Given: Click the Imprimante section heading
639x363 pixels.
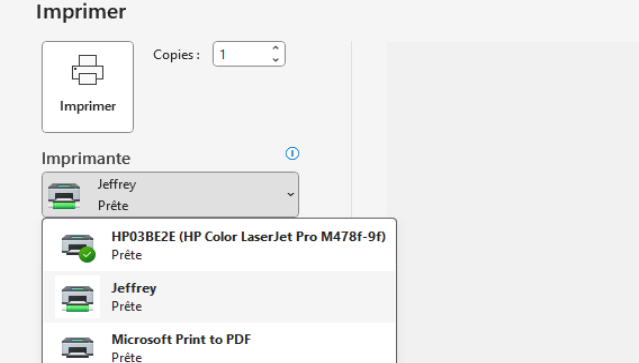Looking at the screenshot, I should click(86, 158).
